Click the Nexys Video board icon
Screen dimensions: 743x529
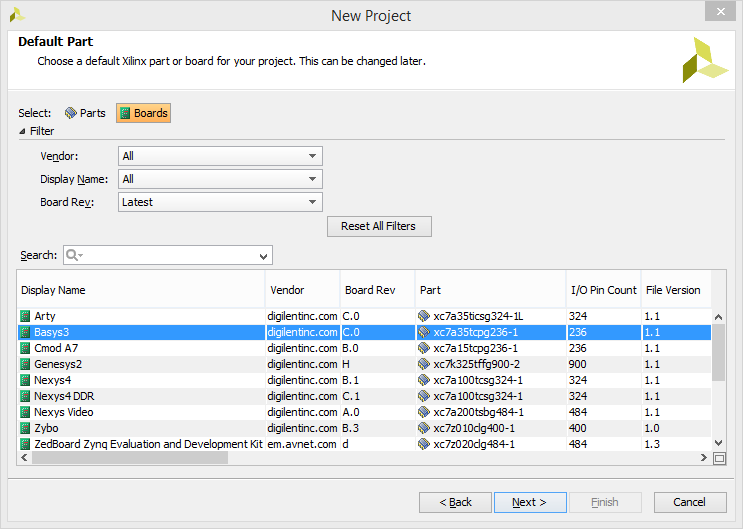pyautogui.click(x=25, y=412)
